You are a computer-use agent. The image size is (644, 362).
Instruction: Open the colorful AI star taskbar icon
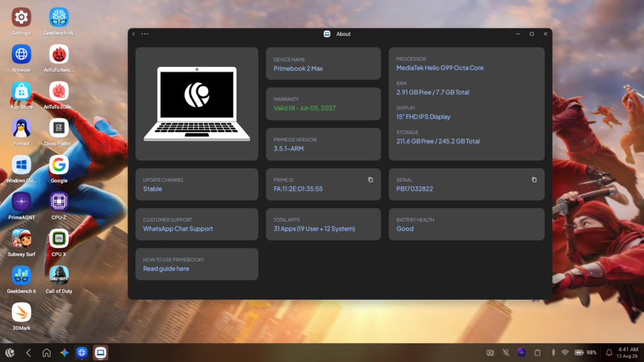(64, 353)
